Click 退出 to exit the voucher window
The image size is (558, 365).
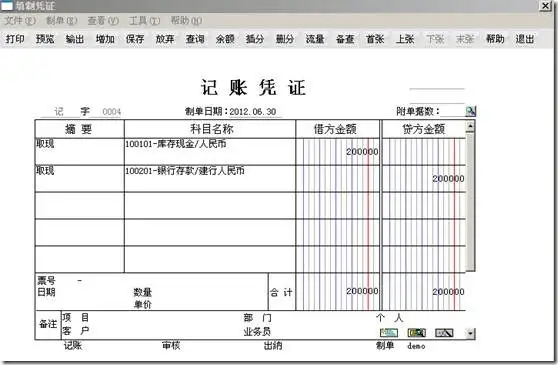tap(525, 39)
